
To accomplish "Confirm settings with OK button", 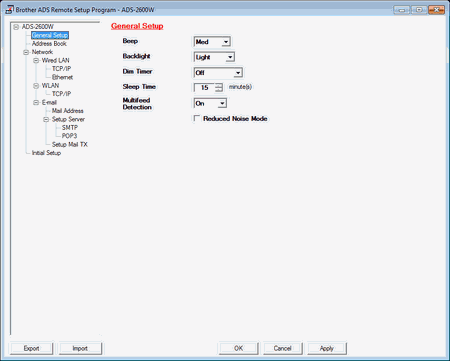I will 238,348.
